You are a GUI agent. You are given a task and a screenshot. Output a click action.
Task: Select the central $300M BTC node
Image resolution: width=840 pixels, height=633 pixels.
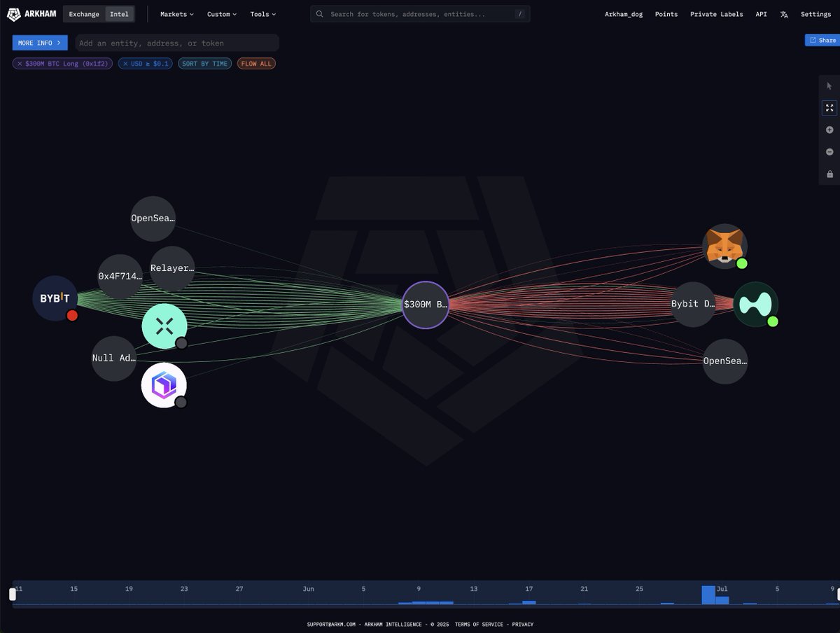pyautogui.click(x=425, y=305)
